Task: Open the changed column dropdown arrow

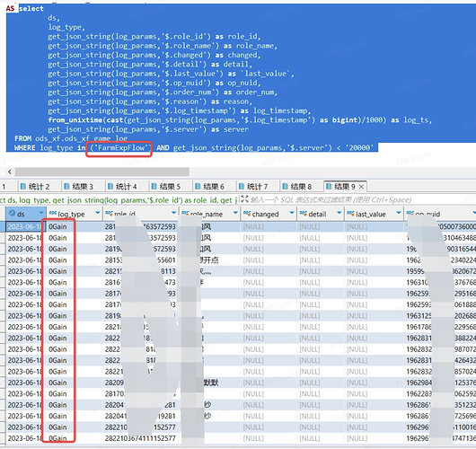Action: tap(292, 213)
